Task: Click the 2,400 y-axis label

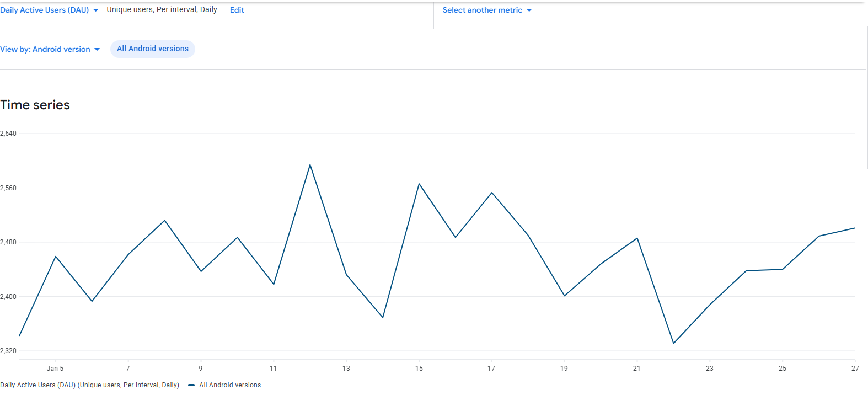Action: (8, 297)
